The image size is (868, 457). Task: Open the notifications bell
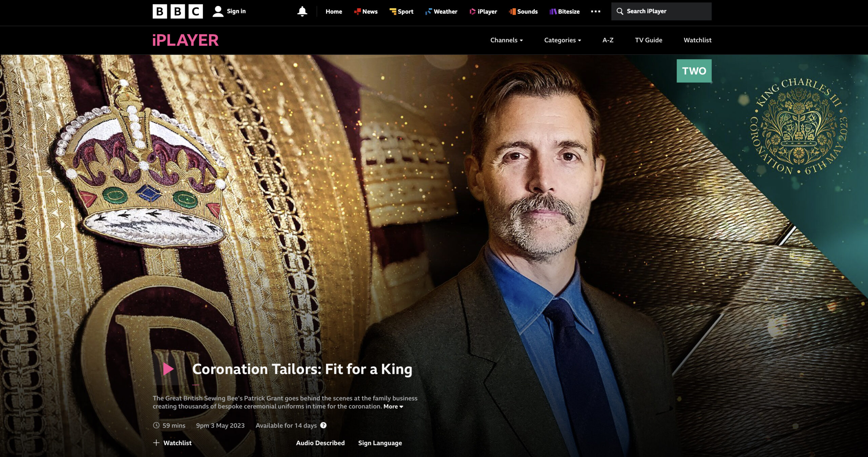point(302,11)
